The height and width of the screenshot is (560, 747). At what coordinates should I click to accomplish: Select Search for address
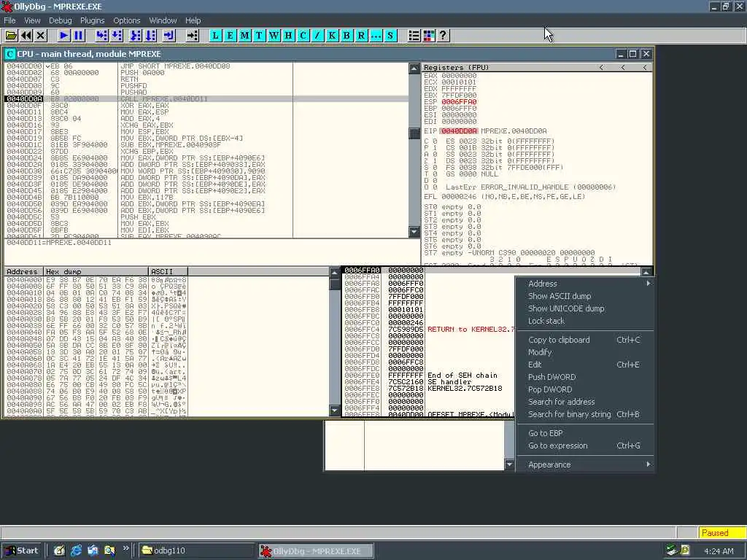(586, 402)
